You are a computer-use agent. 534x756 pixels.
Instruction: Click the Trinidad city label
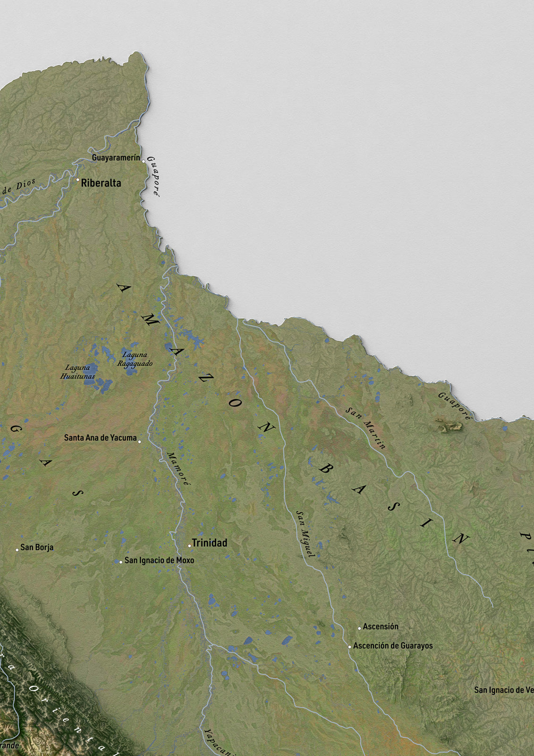click(210, 543)
